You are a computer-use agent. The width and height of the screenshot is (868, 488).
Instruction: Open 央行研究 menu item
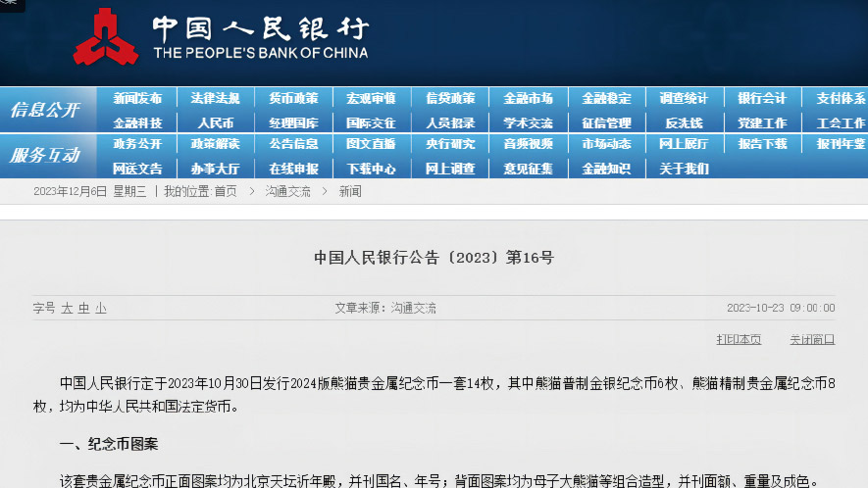click(x=450, y=144)
